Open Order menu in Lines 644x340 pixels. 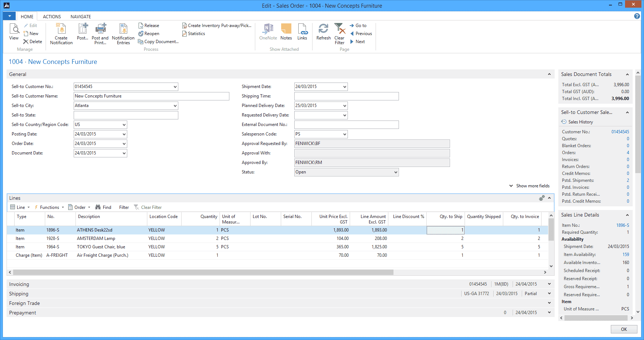pos(79,207)
